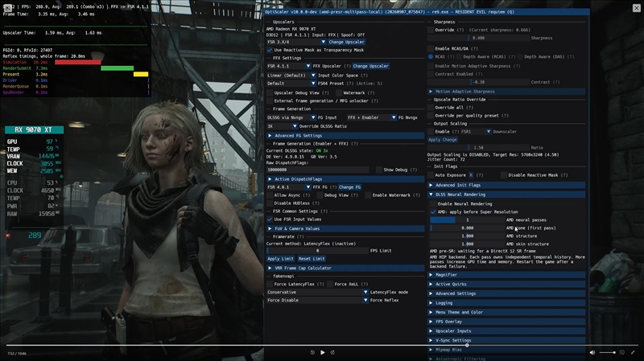Rewind the video with the back icon

312,352
